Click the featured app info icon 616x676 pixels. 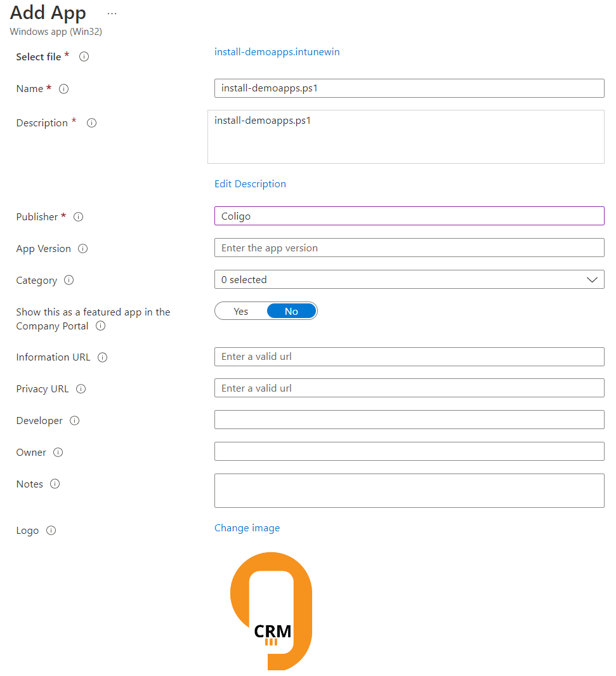[100, 326]
